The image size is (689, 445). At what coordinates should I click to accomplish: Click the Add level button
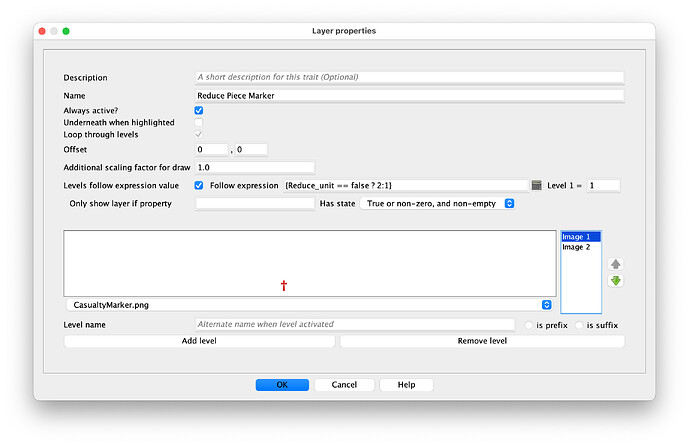pos(199,341)
